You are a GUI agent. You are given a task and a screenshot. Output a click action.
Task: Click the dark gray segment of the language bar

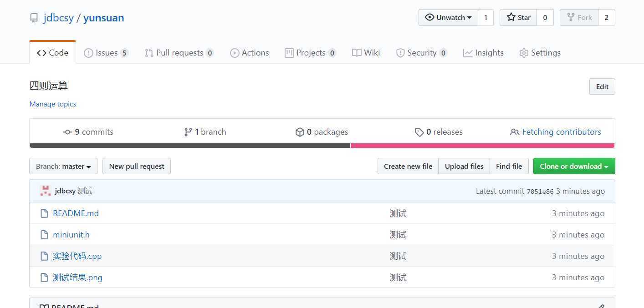point(190,146)
